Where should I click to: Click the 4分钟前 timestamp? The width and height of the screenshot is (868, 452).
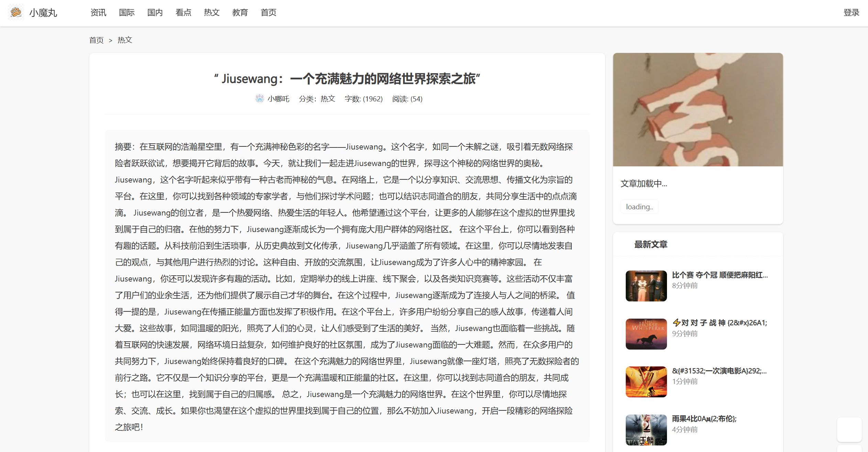click(x=685, y=430)
